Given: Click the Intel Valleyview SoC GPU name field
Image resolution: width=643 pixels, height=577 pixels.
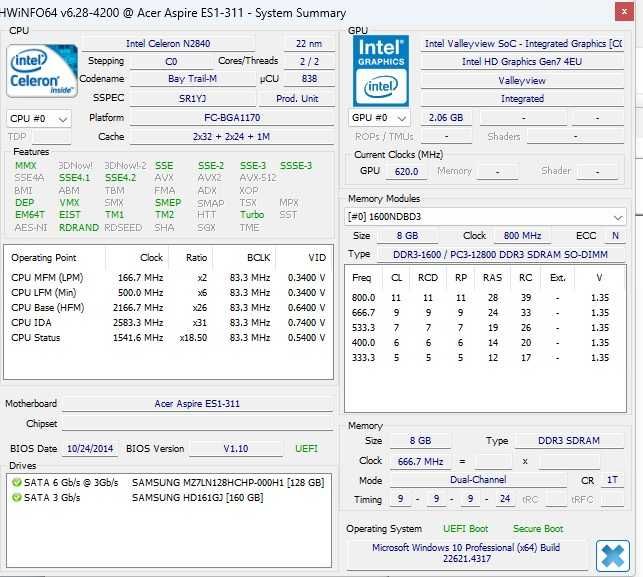Looking at the screenshot, I should (x=522, y=43).
